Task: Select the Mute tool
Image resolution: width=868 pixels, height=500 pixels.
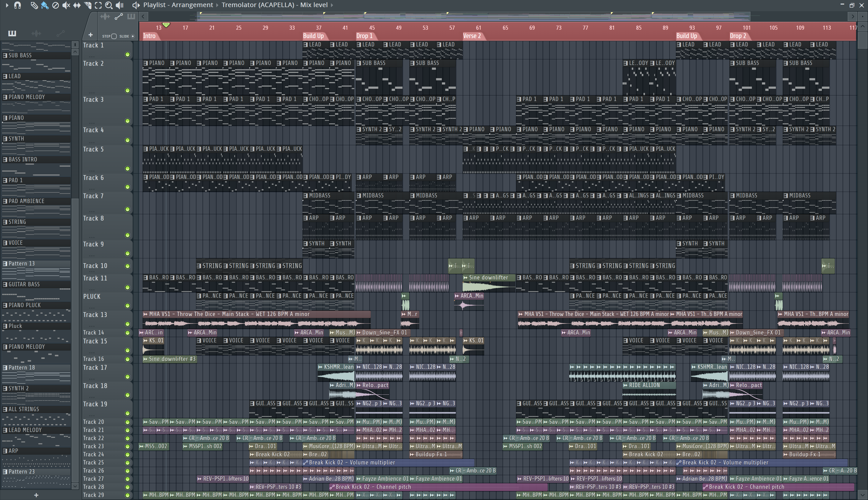Action: point(66,5)
